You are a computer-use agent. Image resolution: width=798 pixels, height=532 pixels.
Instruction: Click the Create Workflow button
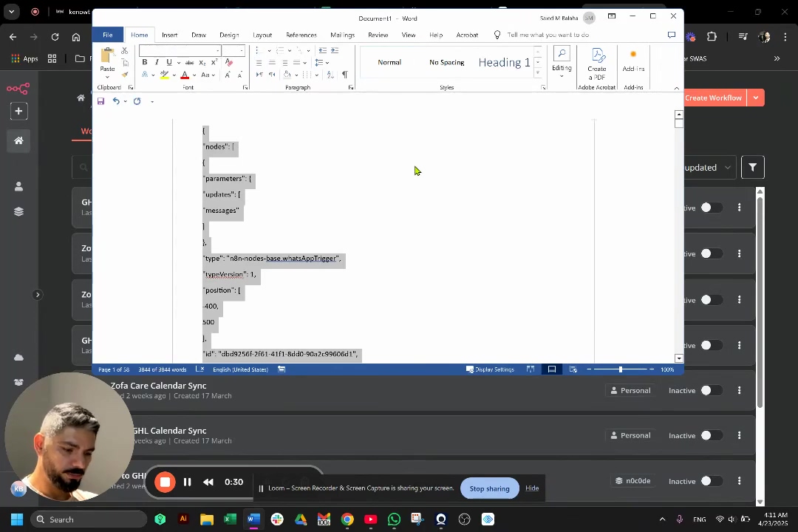tap(712, 98)
